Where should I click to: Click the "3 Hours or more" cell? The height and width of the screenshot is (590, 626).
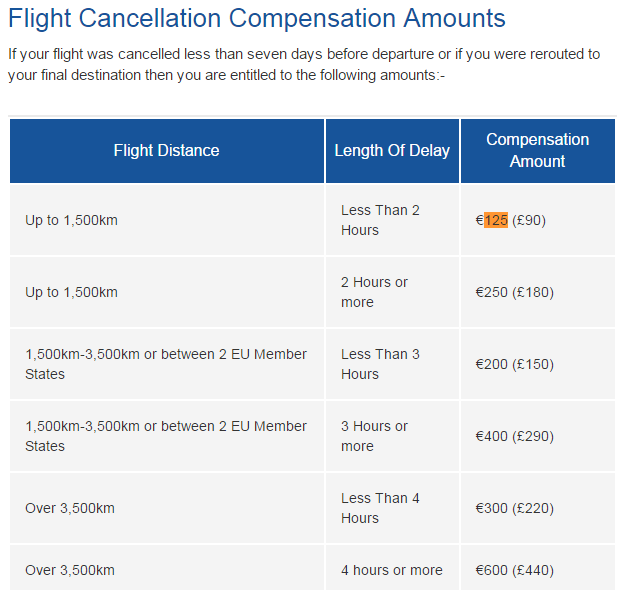pyautogui.click(x=374, y=436)
